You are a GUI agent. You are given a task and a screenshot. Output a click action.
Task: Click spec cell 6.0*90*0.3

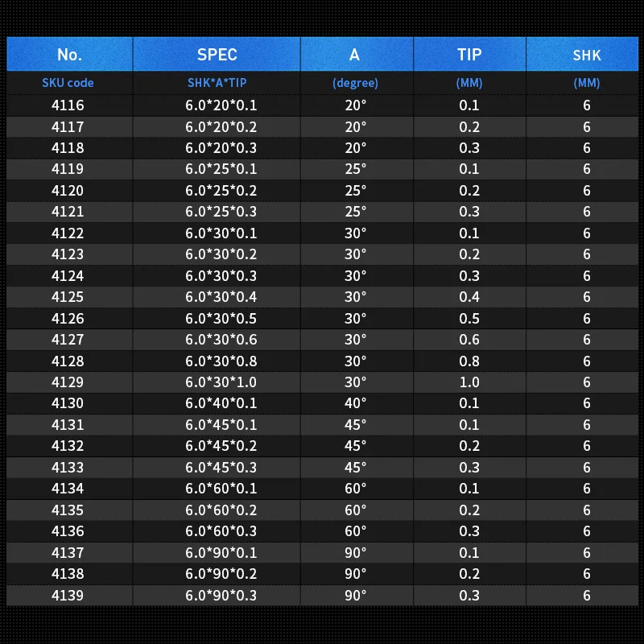point(221,595)
